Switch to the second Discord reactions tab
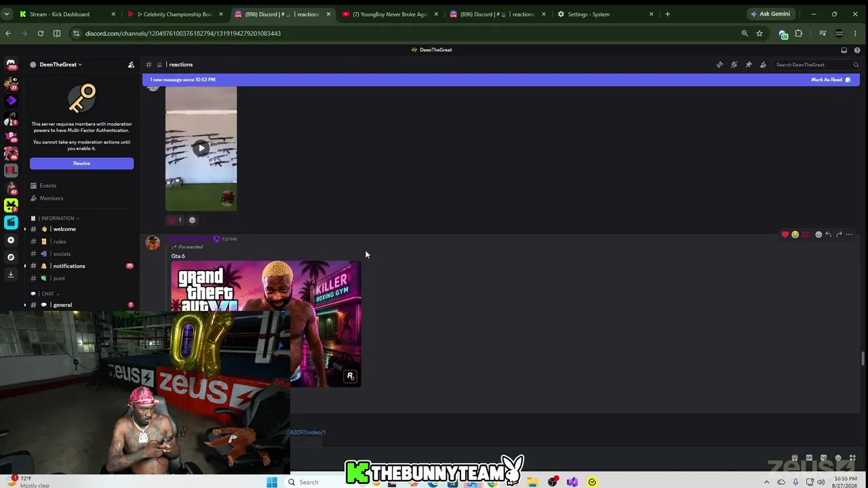 498,14
